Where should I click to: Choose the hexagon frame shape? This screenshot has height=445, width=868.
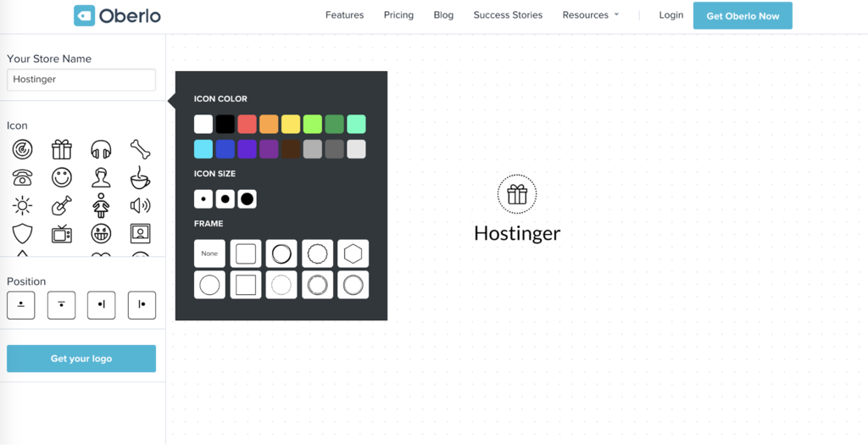coord(353,253)
